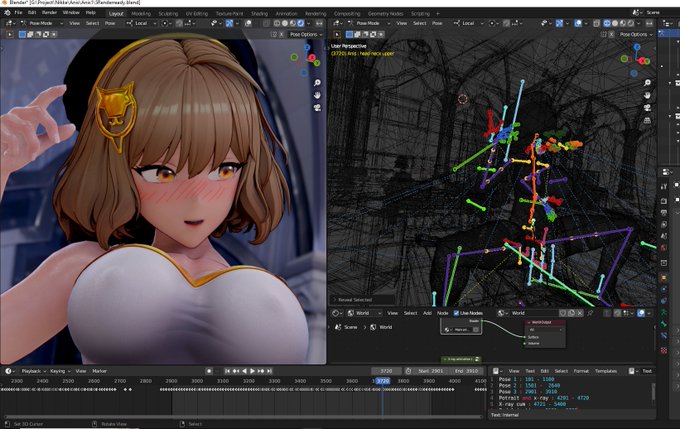This screenshot has height=429, width=680.
Task: Open the text editor Format menu
Action: click(x=581, y=371)
